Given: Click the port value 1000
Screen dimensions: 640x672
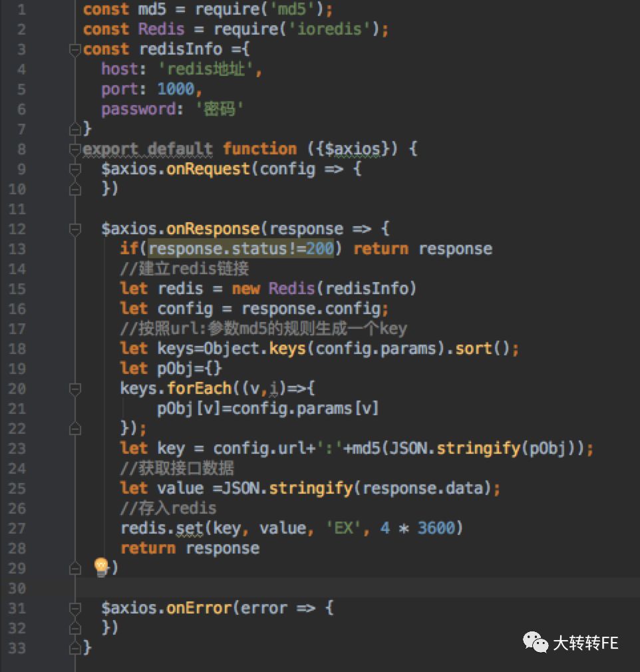Looking at the screenshot, I should (x=176, y=89).
